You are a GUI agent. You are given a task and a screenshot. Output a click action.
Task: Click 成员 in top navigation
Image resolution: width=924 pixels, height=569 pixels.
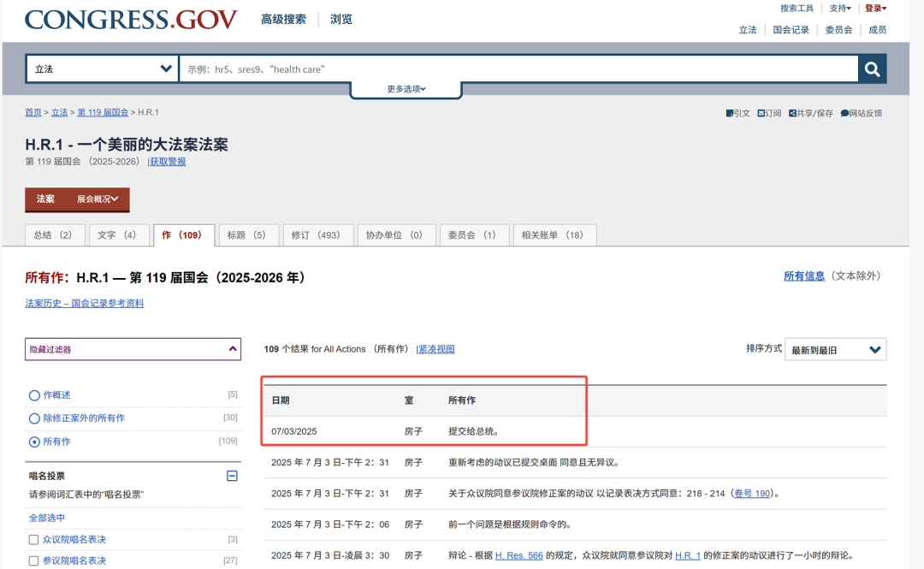coord(878,30)
